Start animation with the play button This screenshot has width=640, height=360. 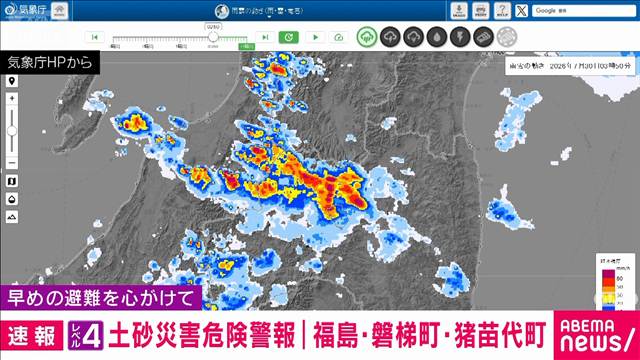[315, 37]
